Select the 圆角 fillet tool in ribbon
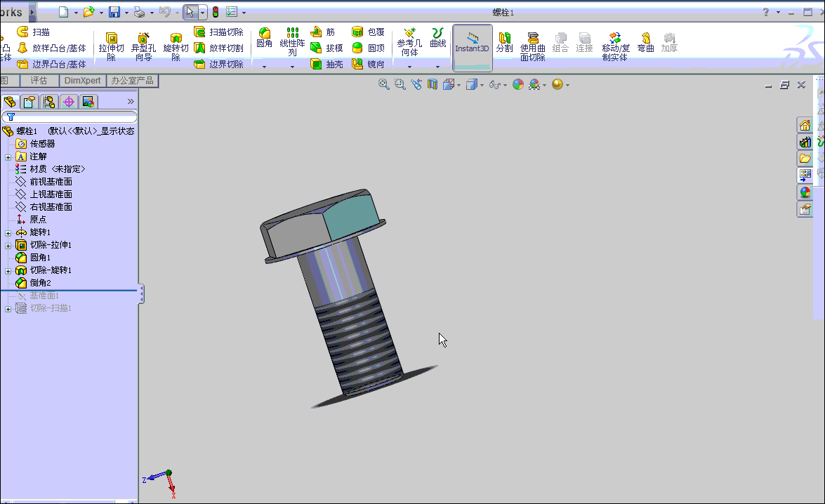825x504 pixels. pyautogui.click(x=264, y=38)
